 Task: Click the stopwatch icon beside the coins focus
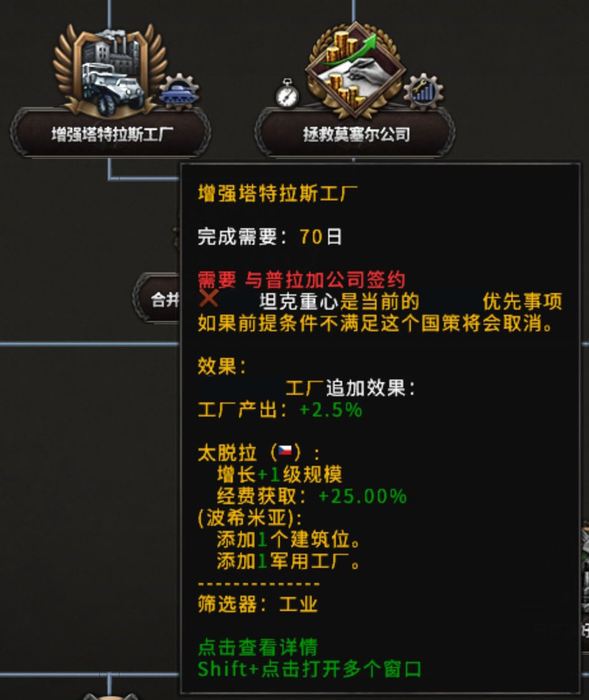(286, 93)
